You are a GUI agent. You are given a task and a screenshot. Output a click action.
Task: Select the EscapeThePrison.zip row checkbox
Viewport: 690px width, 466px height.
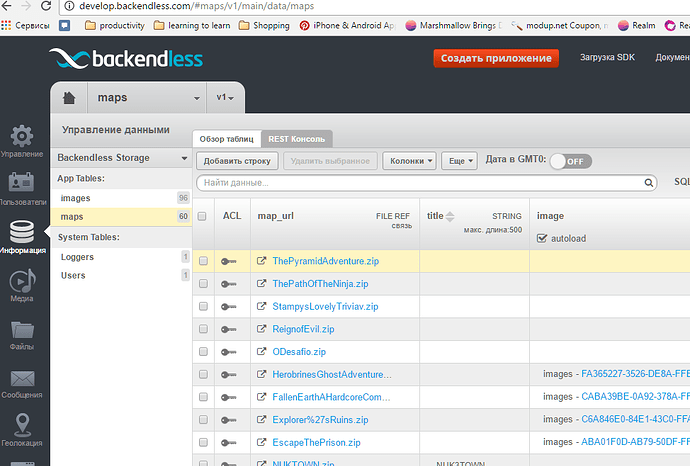pyautogui.click(x=203, y=442)
